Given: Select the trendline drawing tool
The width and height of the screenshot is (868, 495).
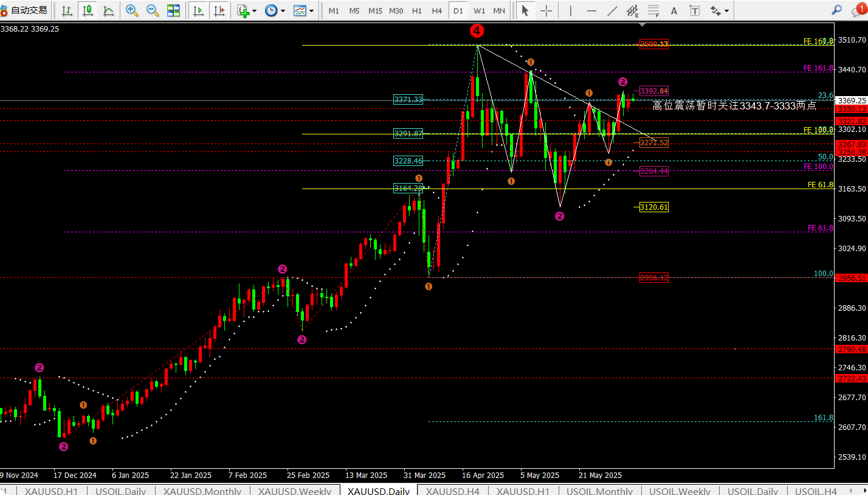Looking at the screenshot, I should [x=612, y=10].
